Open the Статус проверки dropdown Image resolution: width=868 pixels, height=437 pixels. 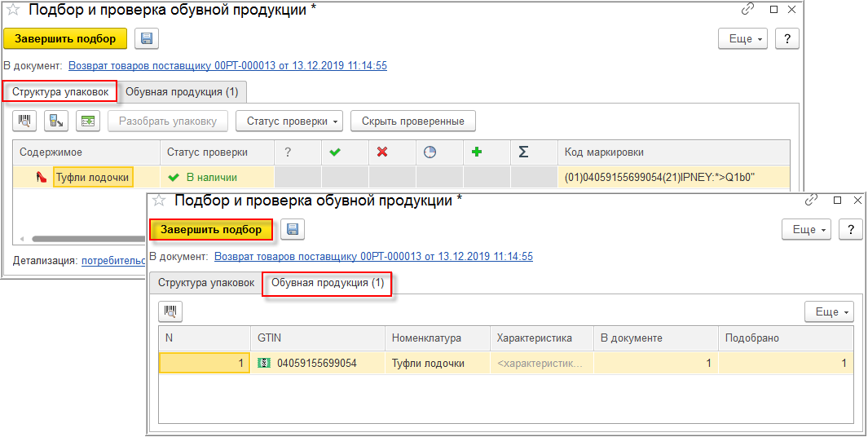tap(289, 121)
